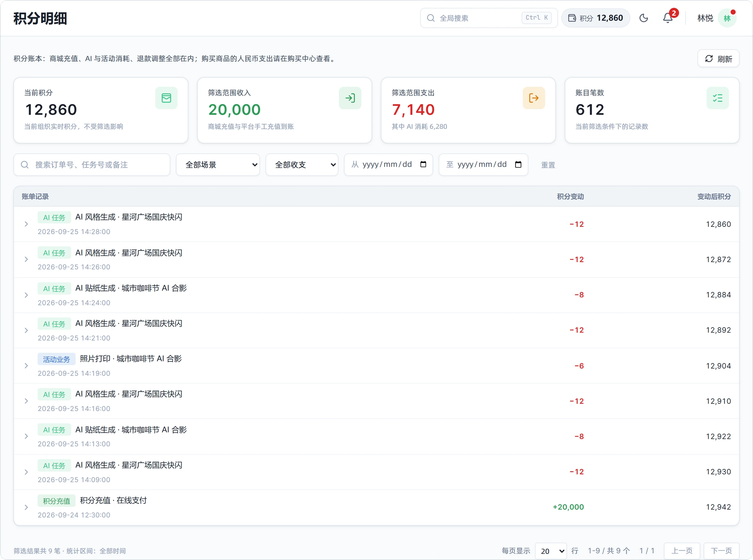This screenshot has height=560, width=753.
Task: Click the 下一页 next page button
Action: click(722, 551)
